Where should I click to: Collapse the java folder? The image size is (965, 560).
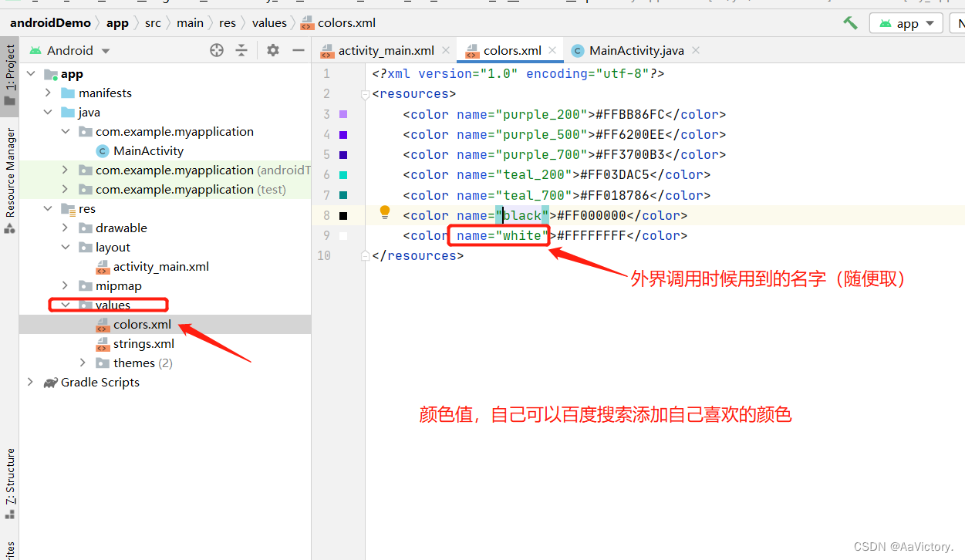click(x=48, y=112)
